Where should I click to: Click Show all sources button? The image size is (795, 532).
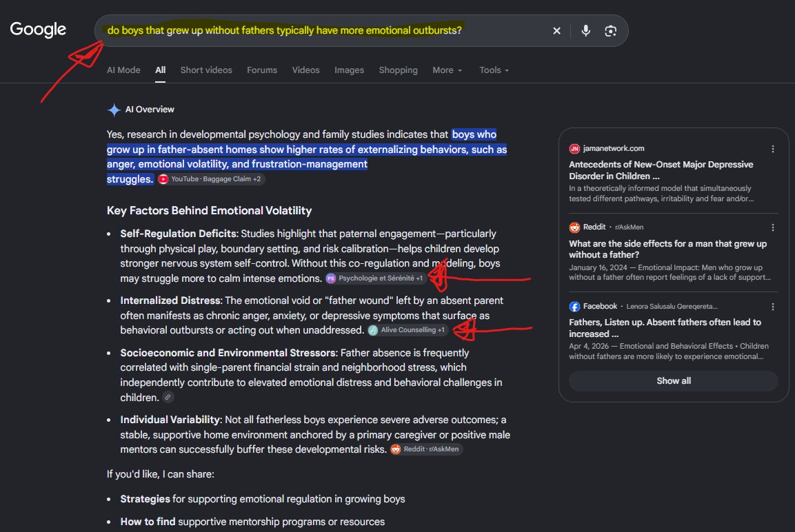click(674, 381)
